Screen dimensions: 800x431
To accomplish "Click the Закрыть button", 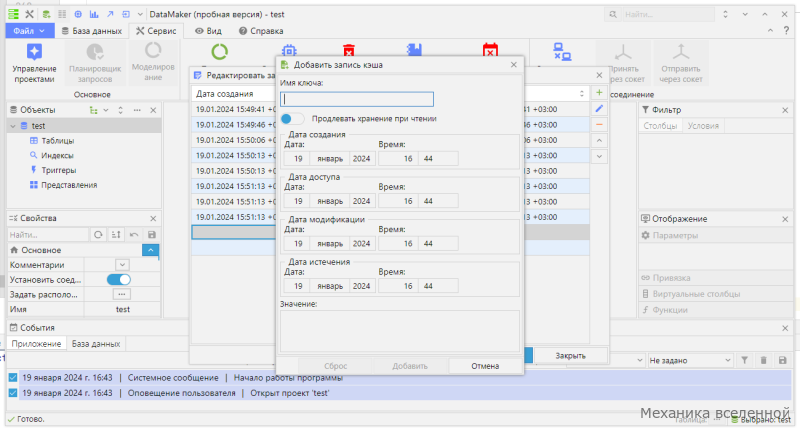I will (570, 356).
